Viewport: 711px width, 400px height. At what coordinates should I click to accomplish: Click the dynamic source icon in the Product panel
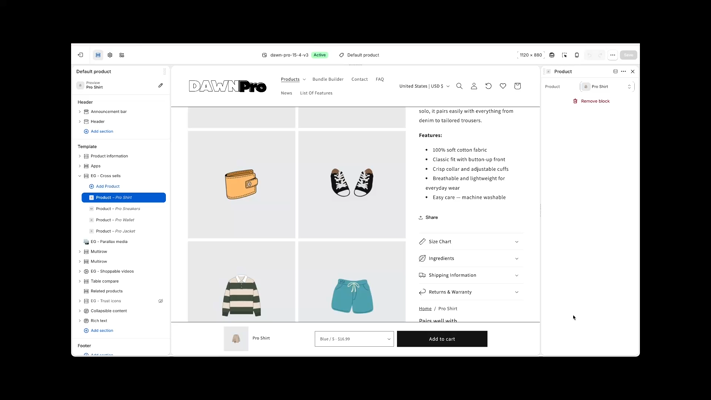coord(615,71)
